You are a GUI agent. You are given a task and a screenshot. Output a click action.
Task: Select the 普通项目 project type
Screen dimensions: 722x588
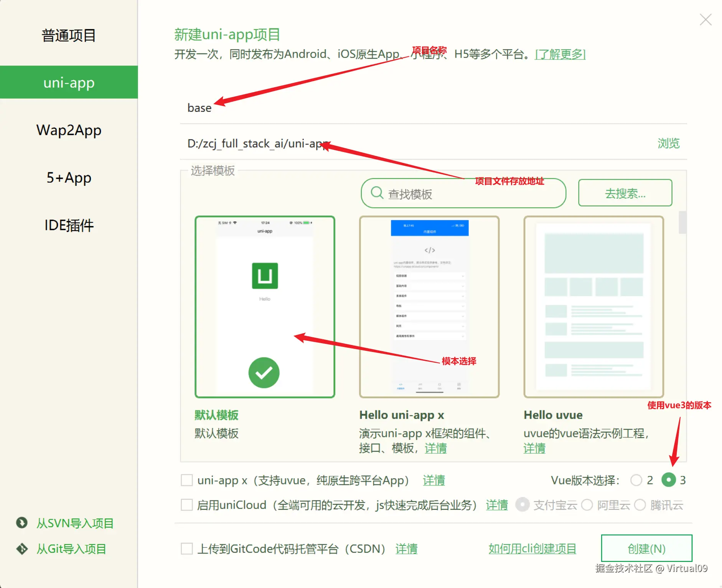(69, 35)
